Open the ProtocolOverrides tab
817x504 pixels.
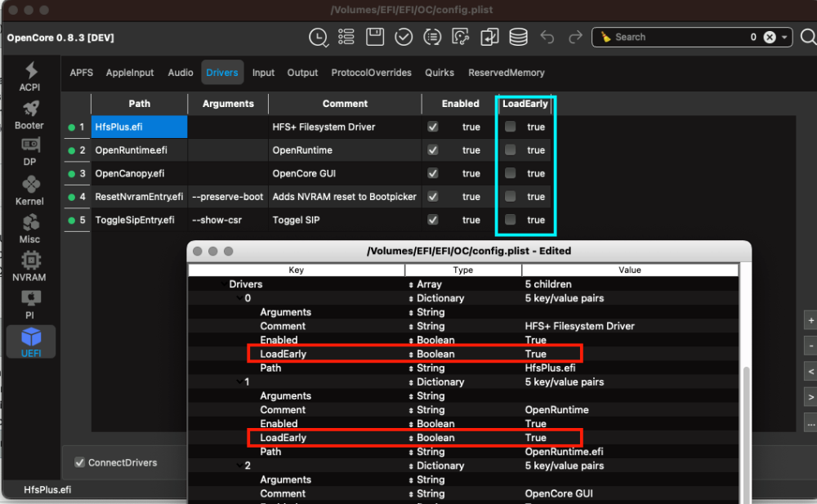click(x=371, y=73)
